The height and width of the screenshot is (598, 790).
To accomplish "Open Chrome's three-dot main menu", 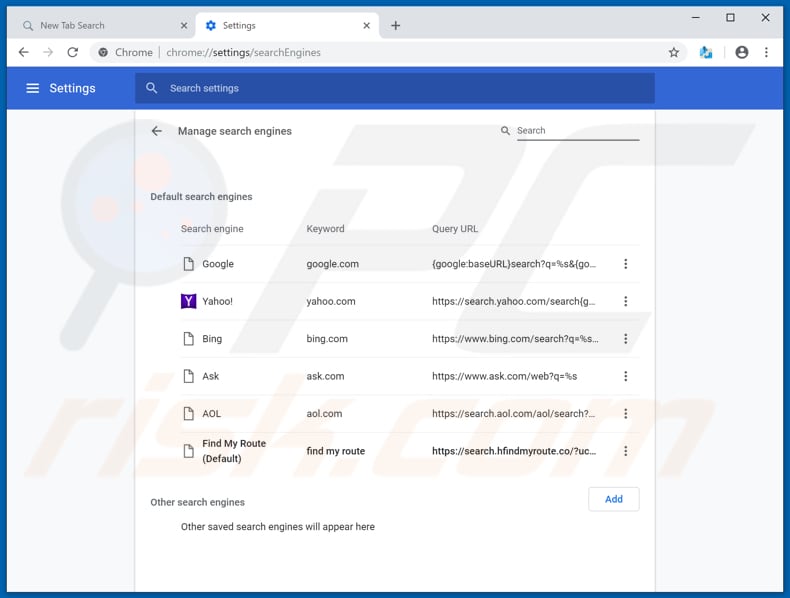I will (766, 52).
